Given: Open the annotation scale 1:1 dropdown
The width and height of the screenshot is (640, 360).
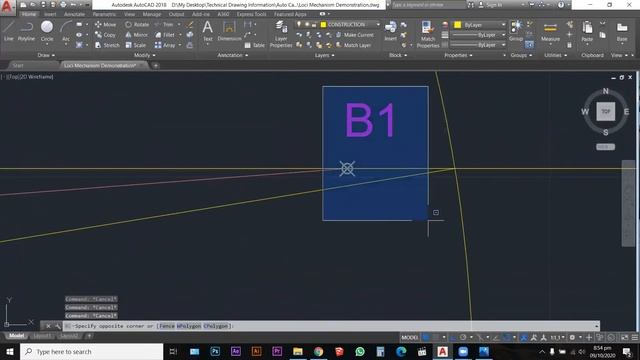Looking at the screenshot, I should [557, 338].
